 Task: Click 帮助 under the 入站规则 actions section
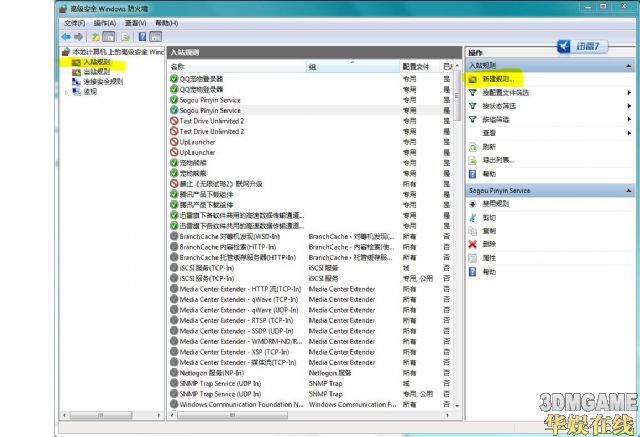[489, 174]
